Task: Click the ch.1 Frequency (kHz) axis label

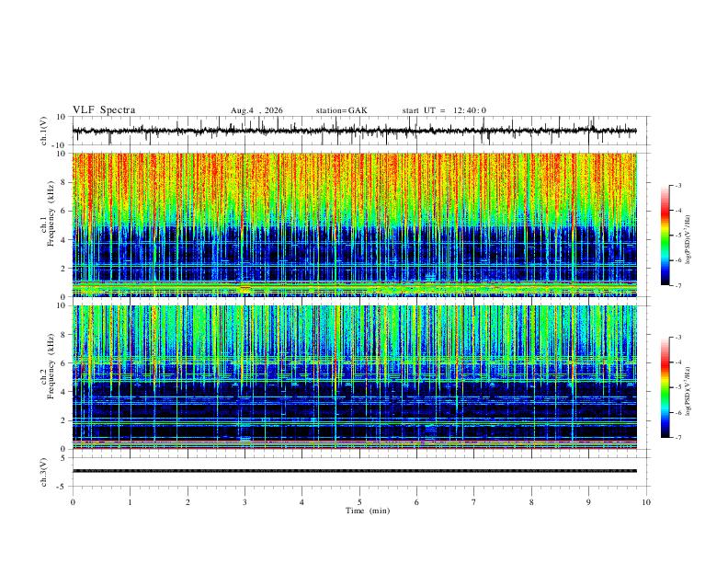Action: point(47,224)
